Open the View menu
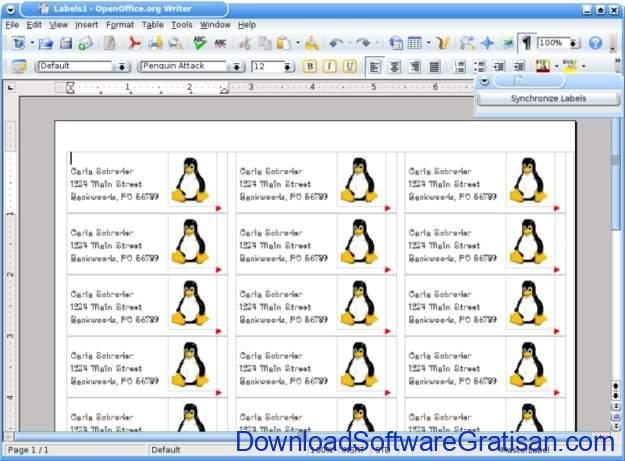The height and width of the screenshot is (461, 625). 58,25
